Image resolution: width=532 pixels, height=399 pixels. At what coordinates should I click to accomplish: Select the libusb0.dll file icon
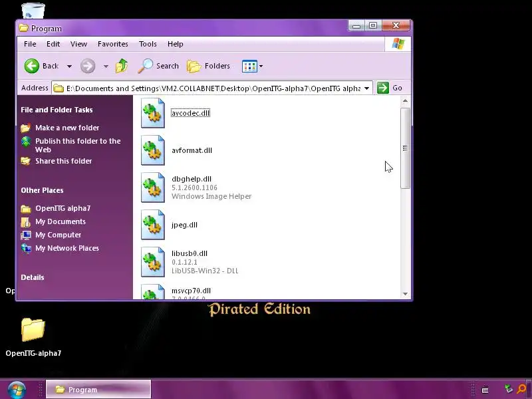(x=153, y=262)
